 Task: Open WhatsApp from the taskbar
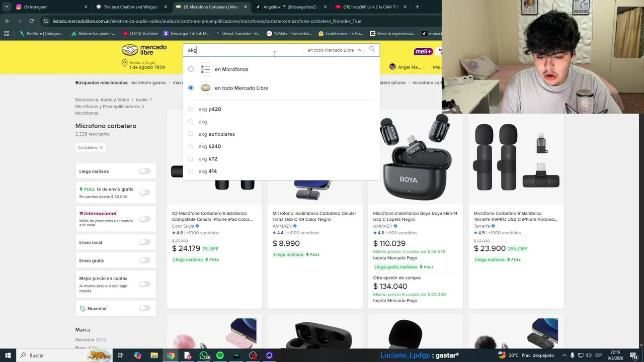point(204,355)
